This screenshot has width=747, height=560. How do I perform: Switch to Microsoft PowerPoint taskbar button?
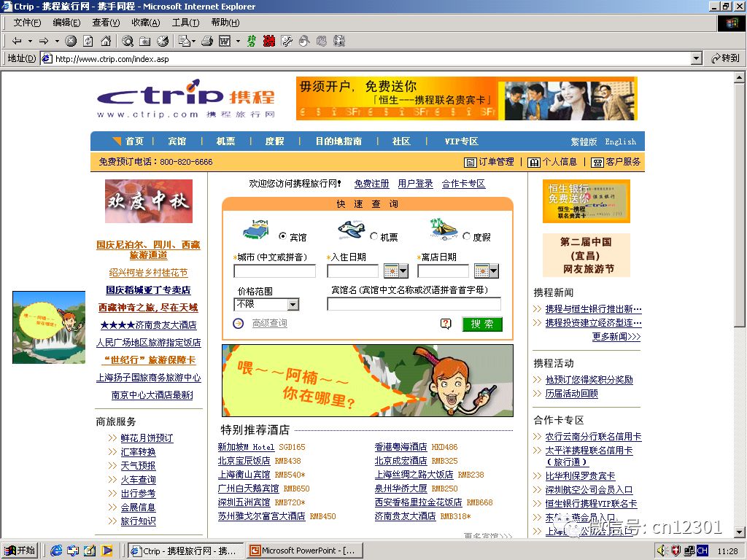pyautogui.click(x=306, y=551)
